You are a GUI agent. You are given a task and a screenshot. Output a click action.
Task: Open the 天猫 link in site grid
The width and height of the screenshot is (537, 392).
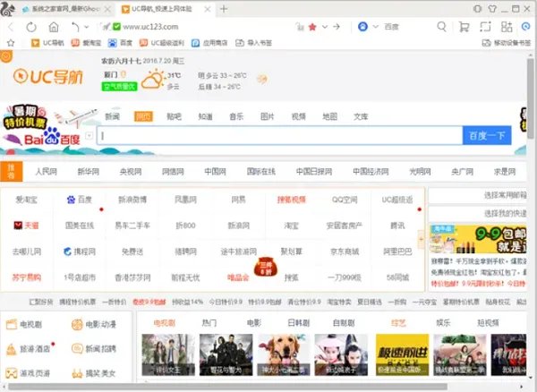26,226
